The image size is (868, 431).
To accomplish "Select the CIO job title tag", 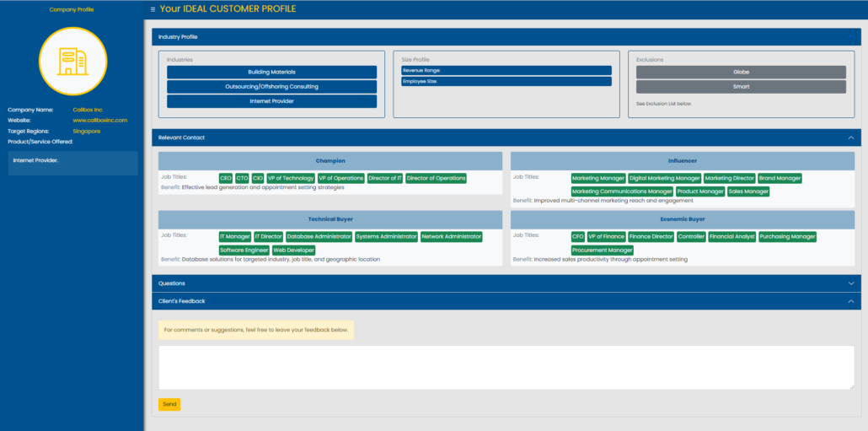I will click(258, 178).
